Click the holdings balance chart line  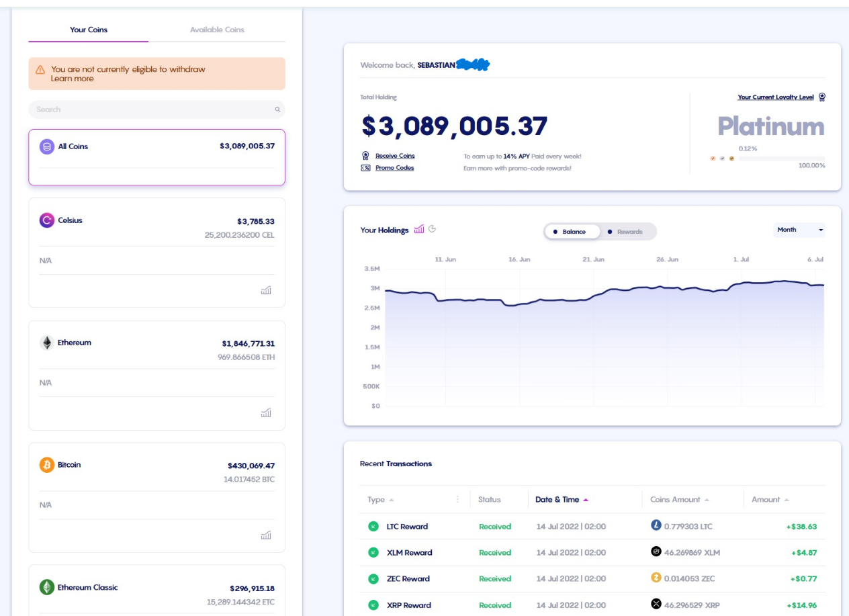coord(605,293)
